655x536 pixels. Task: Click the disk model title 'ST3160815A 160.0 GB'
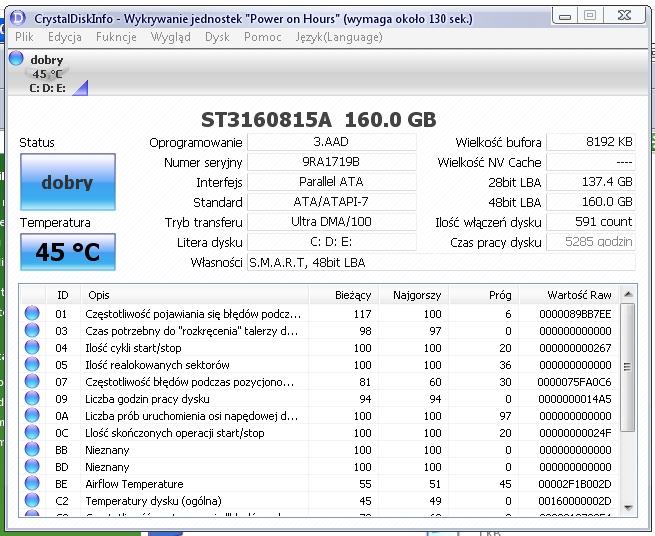pos(318,120)
